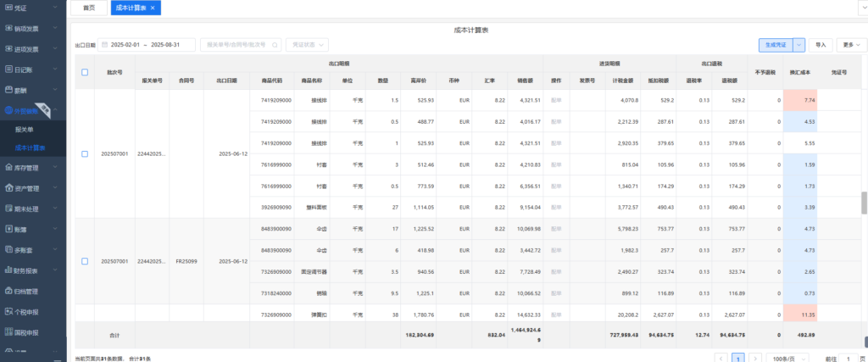Screen dimensions: 868x362
Task: Click the 库存管理 sidebar icon
Action: click(x=8, y=168)
